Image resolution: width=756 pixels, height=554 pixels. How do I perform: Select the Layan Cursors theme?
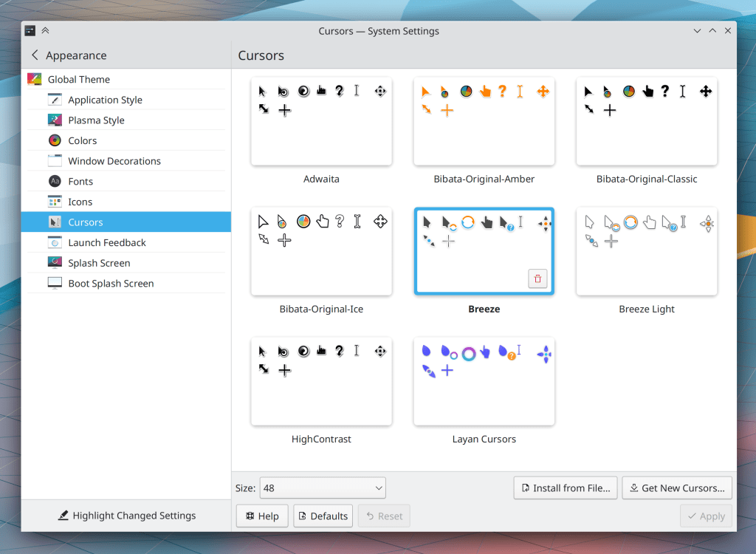click(484, 382)
